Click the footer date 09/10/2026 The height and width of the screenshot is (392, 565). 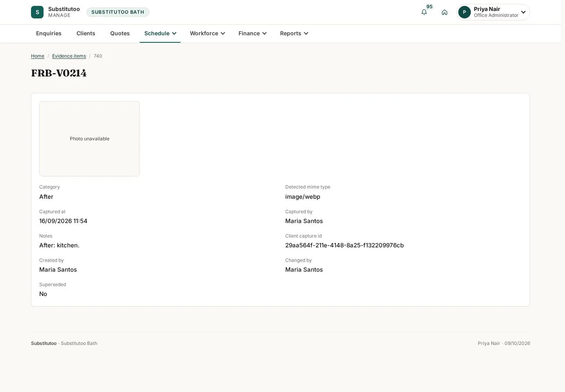pyautogui.click(x=517, y=343)
